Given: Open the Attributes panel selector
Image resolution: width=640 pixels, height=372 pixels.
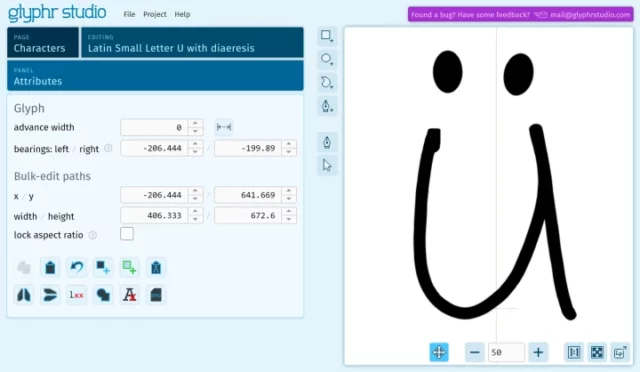Looking at the screenshot, I should point(155,76).
